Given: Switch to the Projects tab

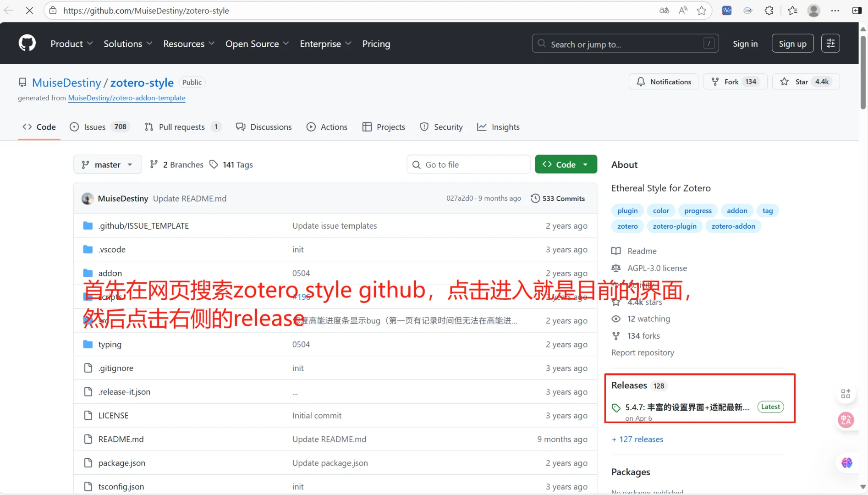Looking at the screenshot, I should [x=384, y=127].
